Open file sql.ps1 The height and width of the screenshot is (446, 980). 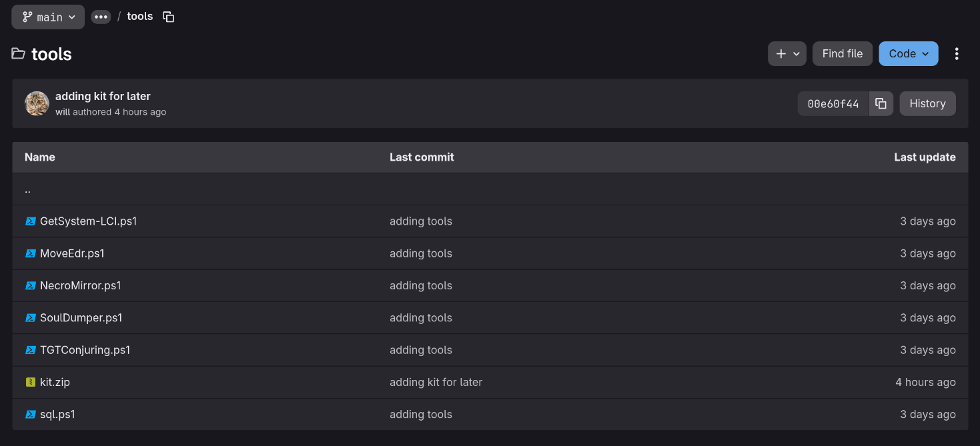click(x=57, y=414)
